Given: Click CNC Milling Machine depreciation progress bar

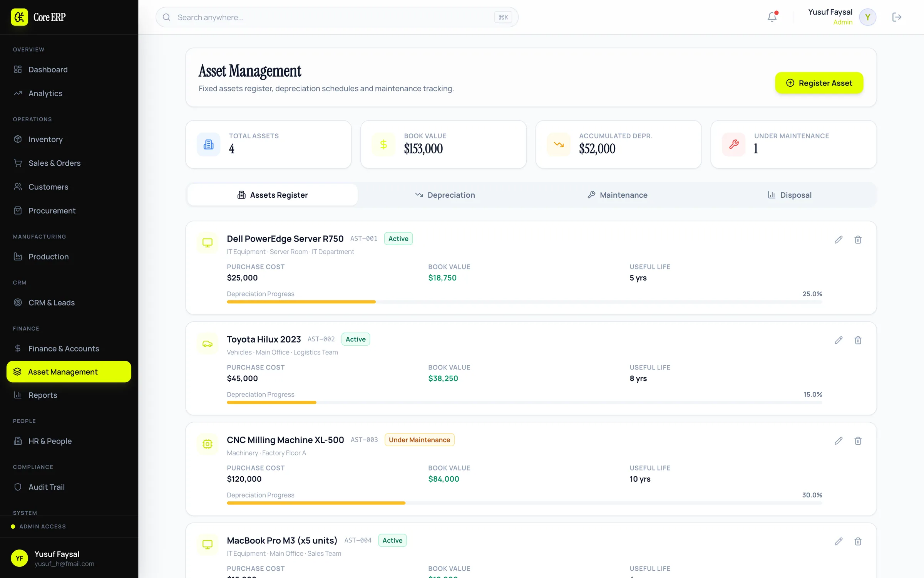Looking at the screenshot, I should [524, 503].
